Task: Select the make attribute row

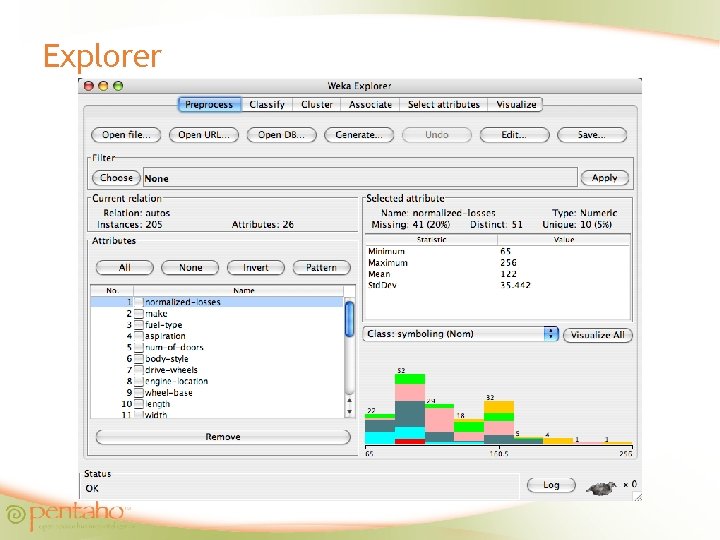Action: [217, 314]
